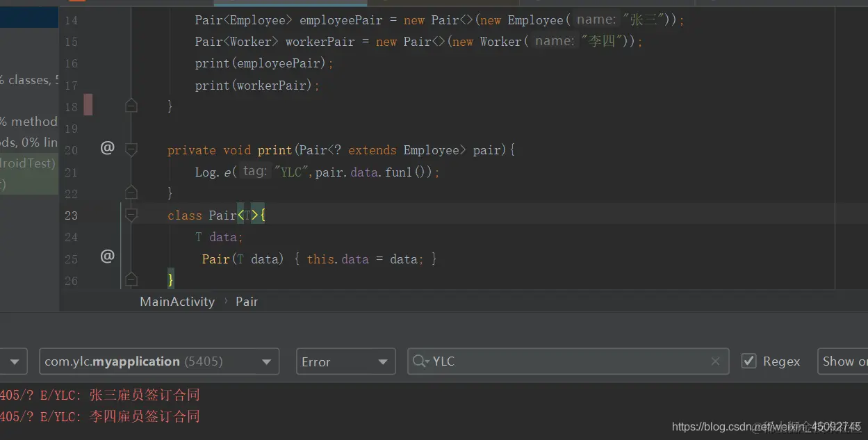The image size is (868, 440).
Task: Click the 'private void print' method signature
Action: click(341, 150)
